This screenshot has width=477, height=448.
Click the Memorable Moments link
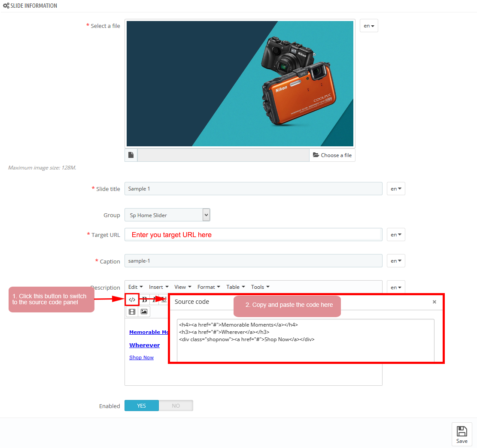coord(149,332)
